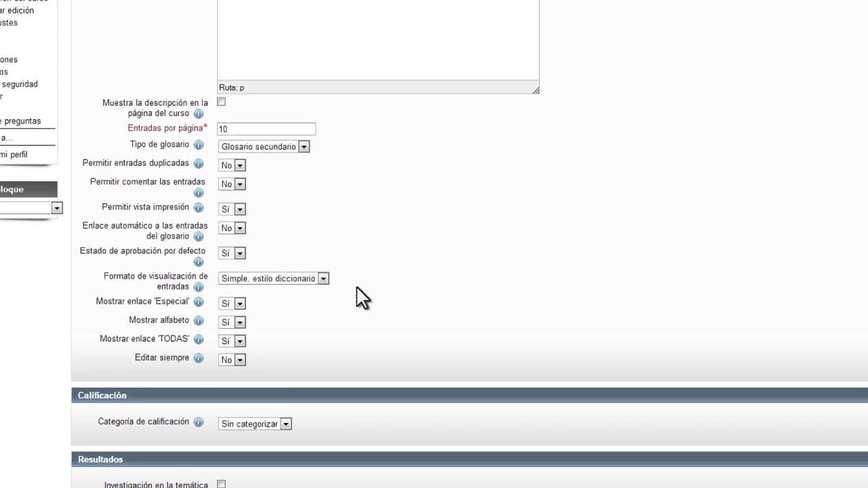This screenshot has width=868, height=488.
Task: Click the 'Mostrar alfabeto' label
Action: click(159, 320)
